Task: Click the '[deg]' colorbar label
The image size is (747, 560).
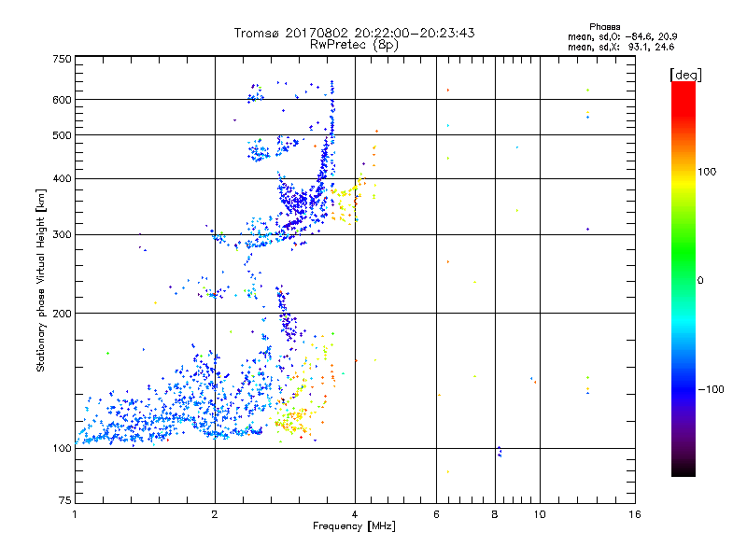Action: [x=685, y=75]
